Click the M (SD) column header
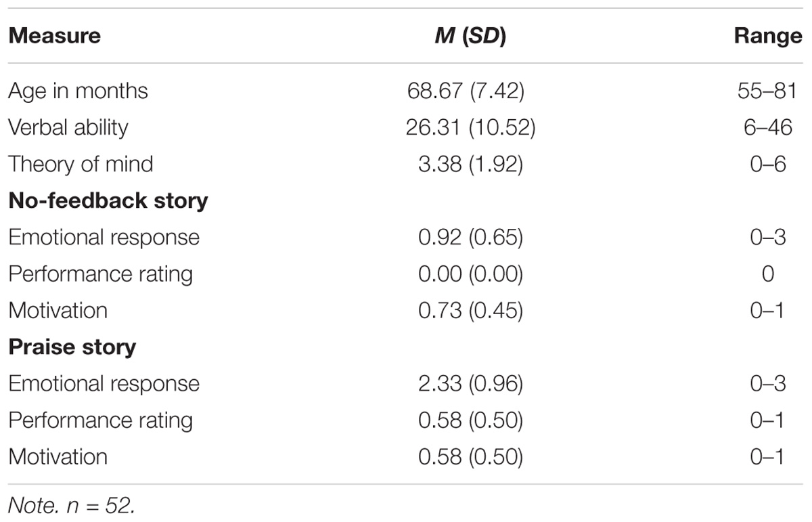812x522 pixels. [x=470, y=37]
